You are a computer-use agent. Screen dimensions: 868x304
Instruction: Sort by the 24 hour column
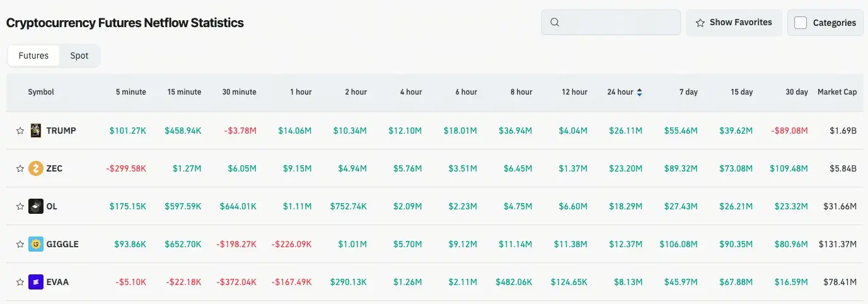[x=625, y=92]
